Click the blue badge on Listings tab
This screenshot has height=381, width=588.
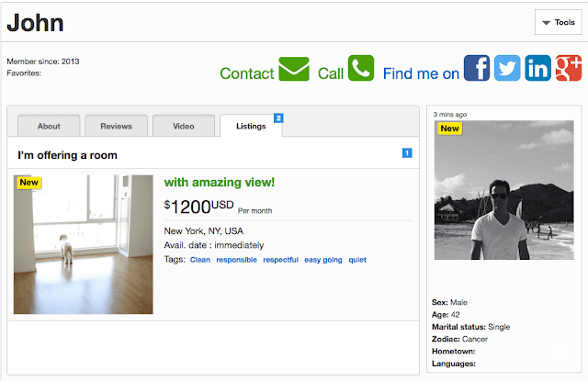tap(278, 118)
